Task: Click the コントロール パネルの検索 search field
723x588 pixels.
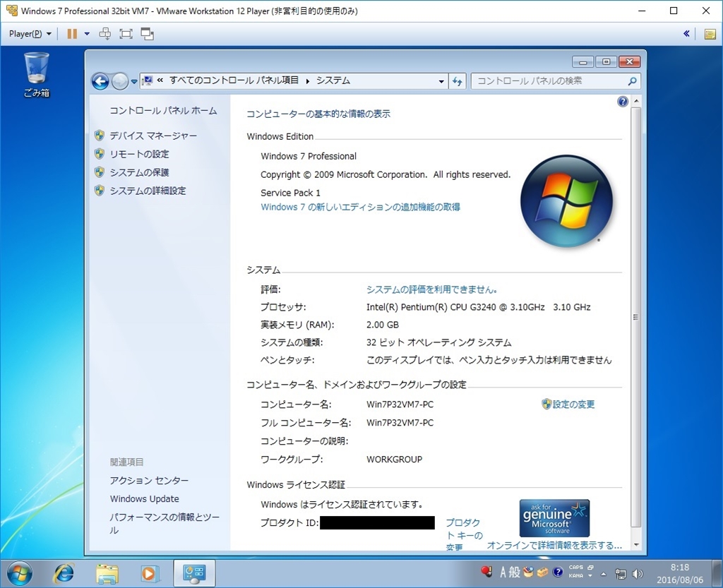Action: point(549,81)
